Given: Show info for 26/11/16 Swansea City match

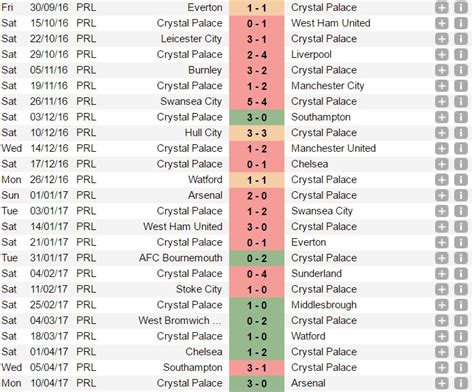Looking at the screenshot, I should [461, 101].
